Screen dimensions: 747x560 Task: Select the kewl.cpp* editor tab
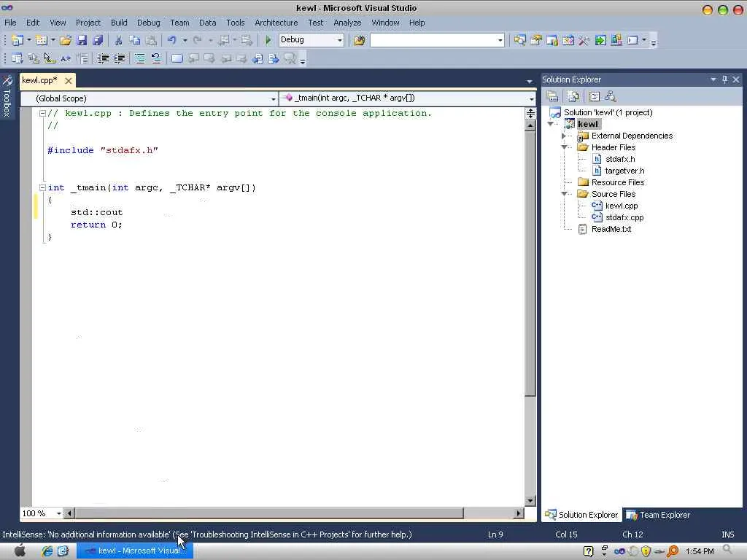(x=39, y=80)
